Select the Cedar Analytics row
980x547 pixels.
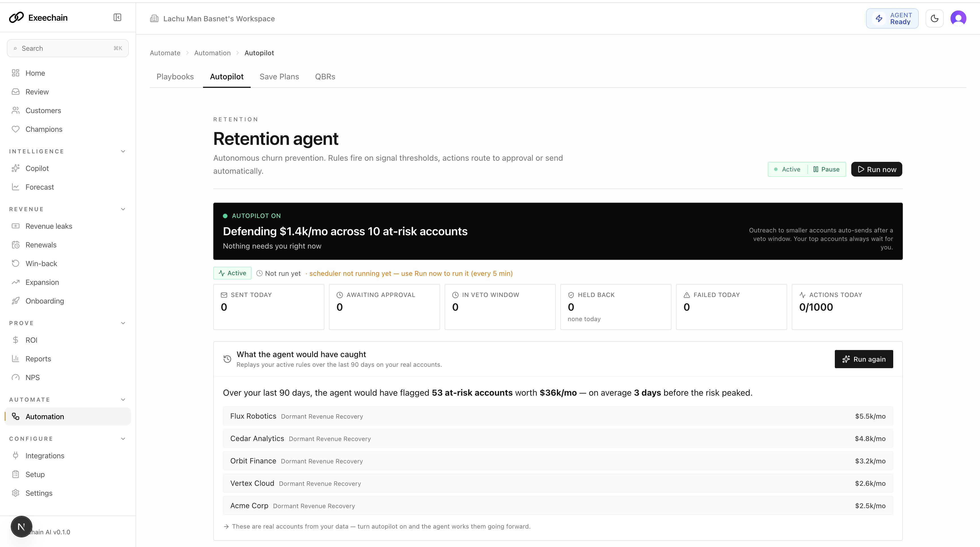(x=558, y=438)
